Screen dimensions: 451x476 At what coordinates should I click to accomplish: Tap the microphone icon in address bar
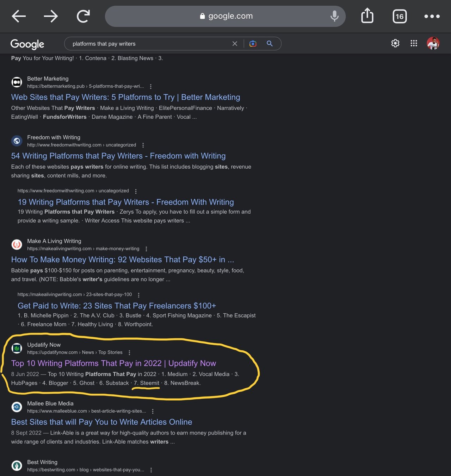point(334,16)
